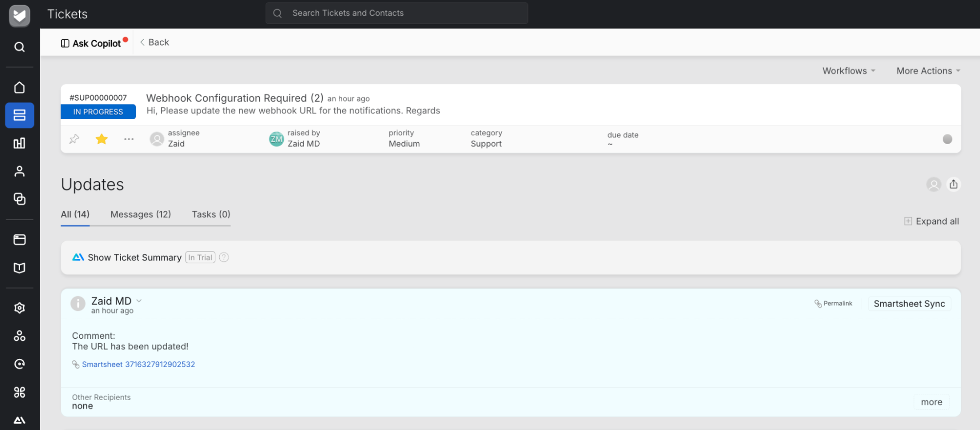Set the due date field
Image resolution: width=980 pixels, height=430 pixels.
tap(623, 139)
